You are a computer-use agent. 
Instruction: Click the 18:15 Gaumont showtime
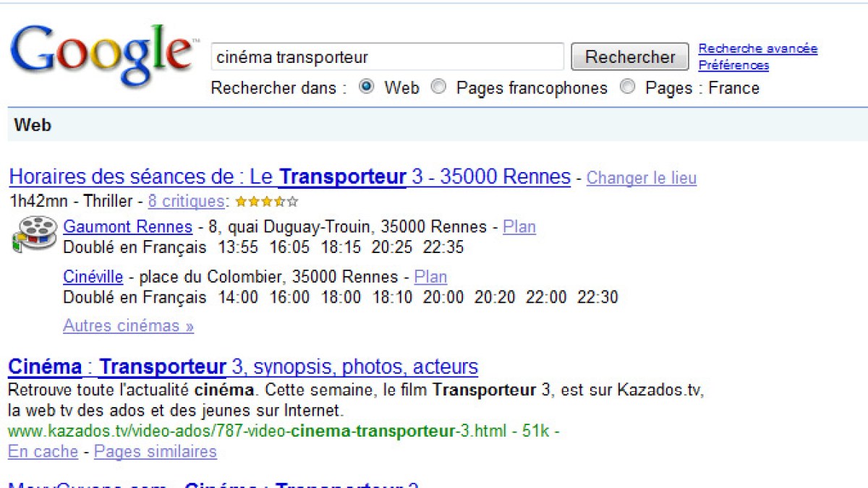tap(341, 248)
